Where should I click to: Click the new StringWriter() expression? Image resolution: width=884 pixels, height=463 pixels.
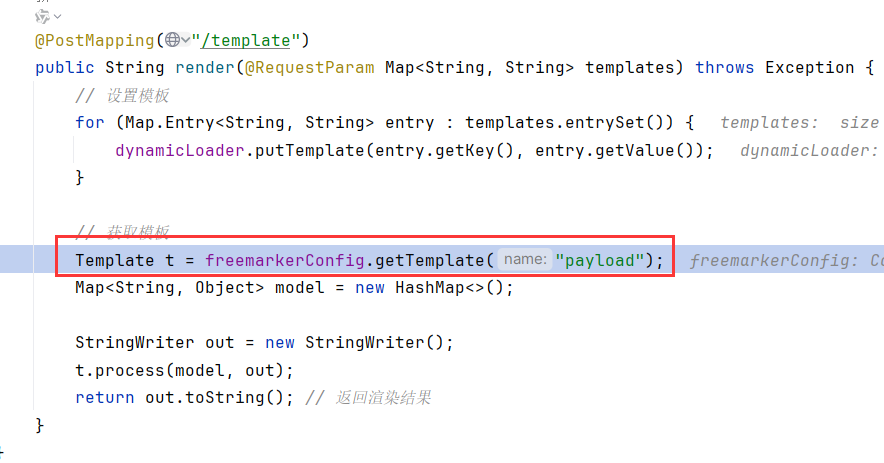click(359, 343)
